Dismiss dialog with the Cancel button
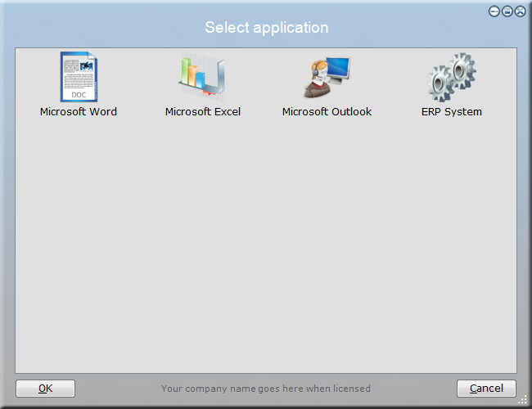532x409 pixels. (x=486, y=389)
